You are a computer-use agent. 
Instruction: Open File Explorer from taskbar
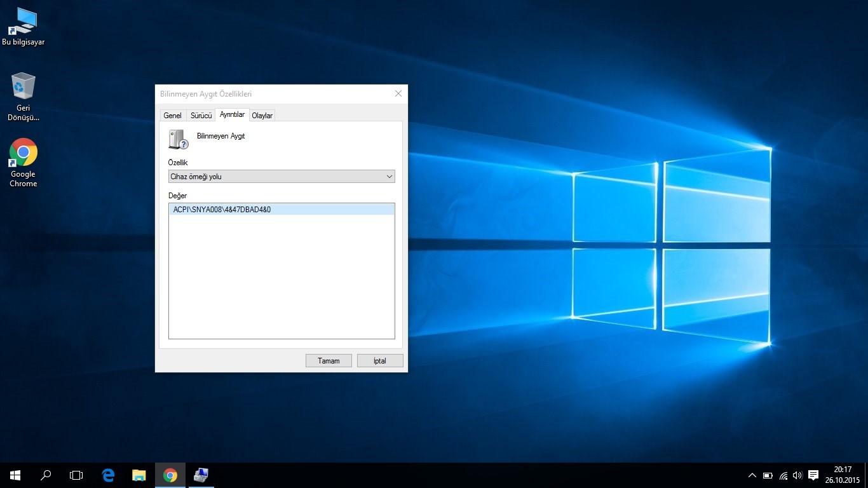pos(139,475)
